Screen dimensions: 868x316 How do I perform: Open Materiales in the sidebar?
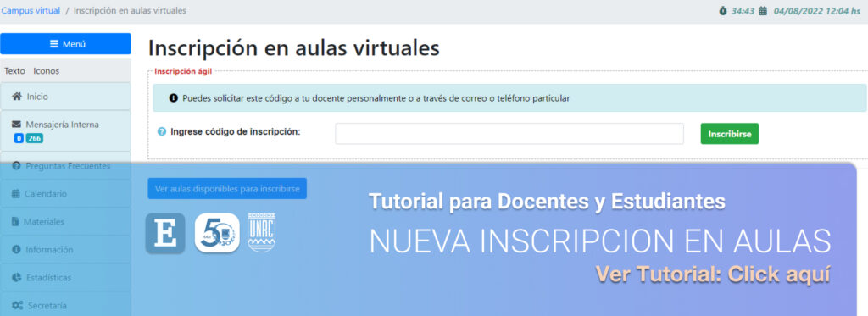65,221
